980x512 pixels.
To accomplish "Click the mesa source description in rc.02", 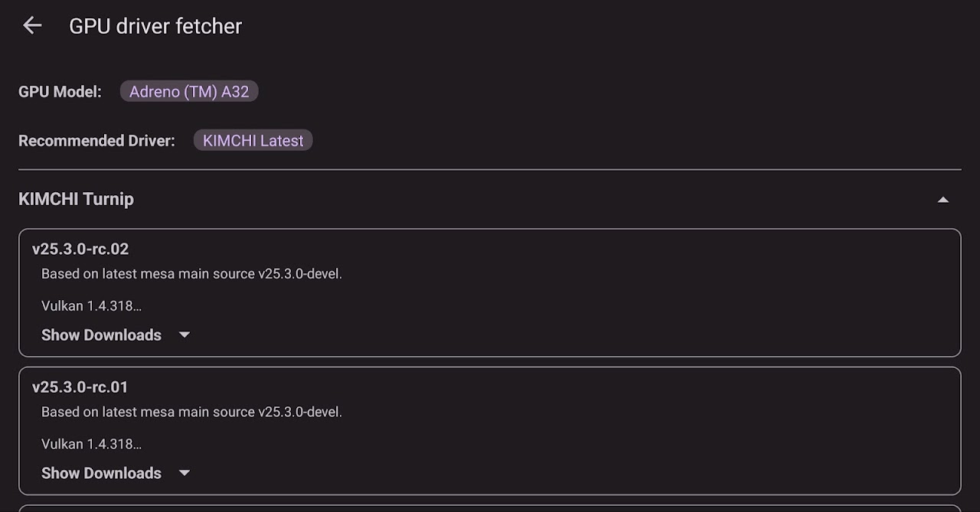I will coord(191,274).
